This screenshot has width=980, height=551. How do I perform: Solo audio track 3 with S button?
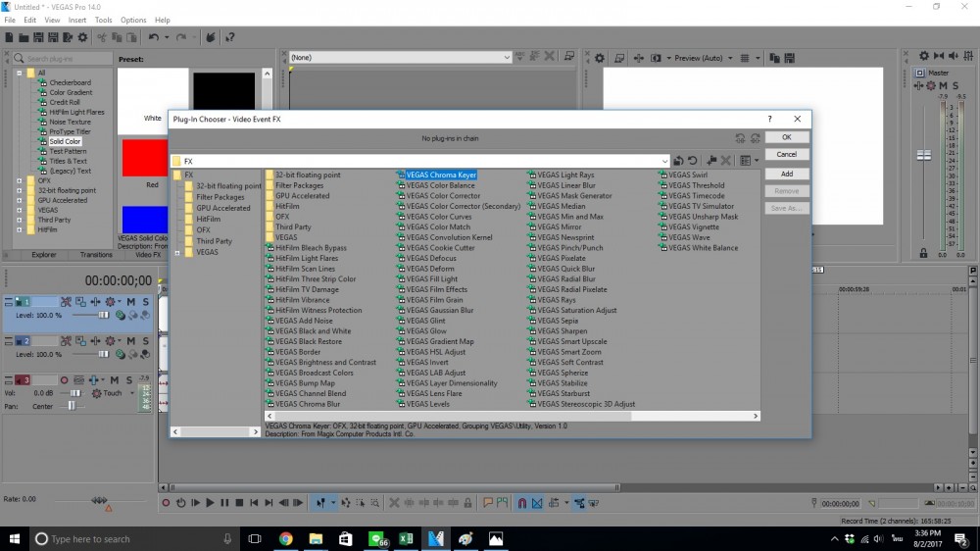point(128,380)
